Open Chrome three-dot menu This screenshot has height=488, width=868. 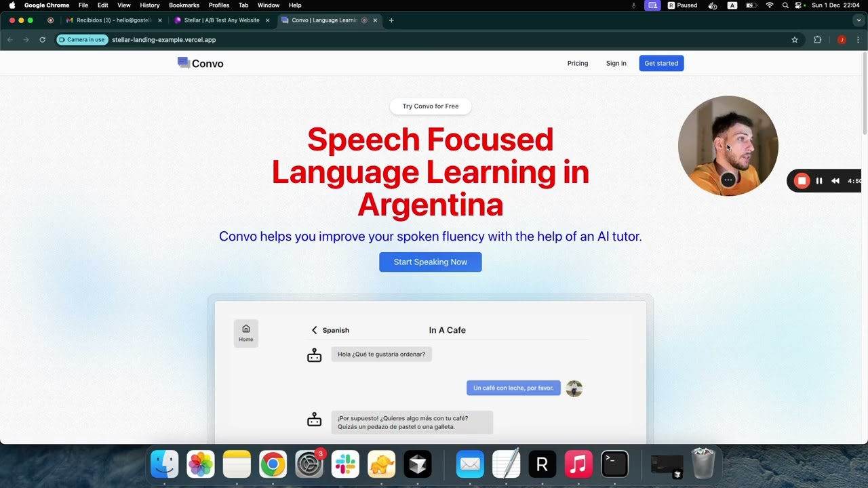tap(858, 40)
